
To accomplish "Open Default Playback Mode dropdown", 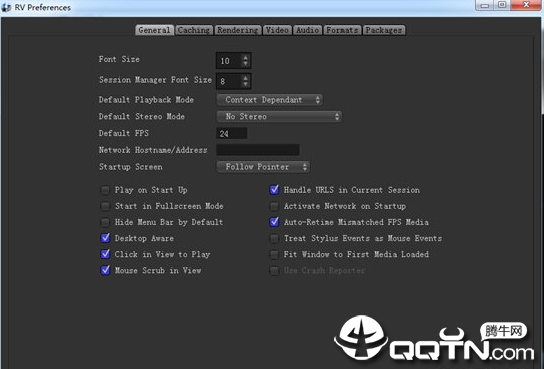I will pyautogui.click(x=270, y=100).
